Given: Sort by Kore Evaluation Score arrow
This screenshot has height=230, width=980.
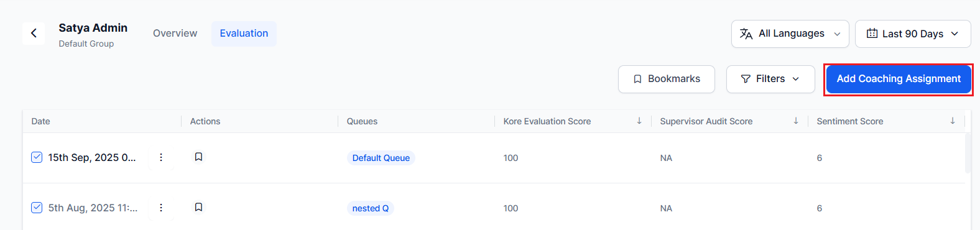Looking at the screenshot, I should (639, 121).
